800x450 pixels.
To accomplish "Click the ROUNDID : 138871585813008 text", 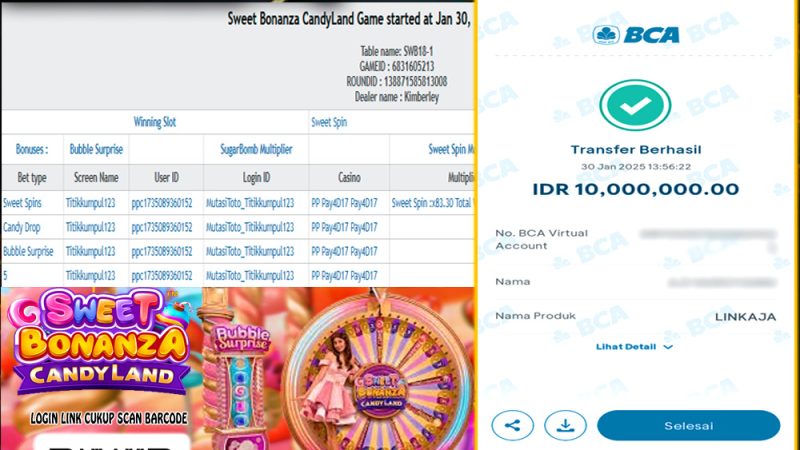I will point(397,82).
